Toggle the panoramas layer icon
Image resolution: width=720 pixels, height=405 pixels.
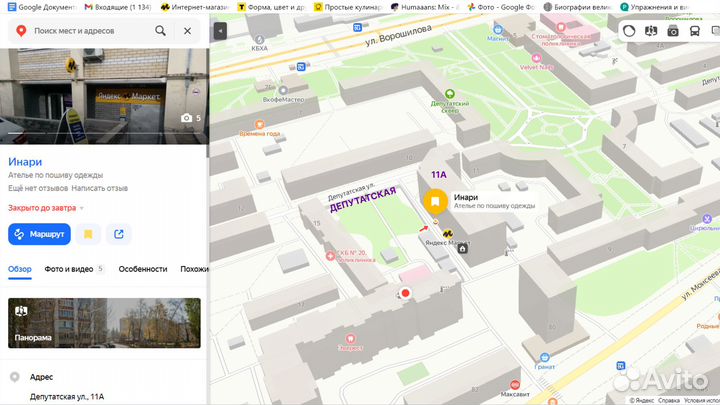pos(651,31)
